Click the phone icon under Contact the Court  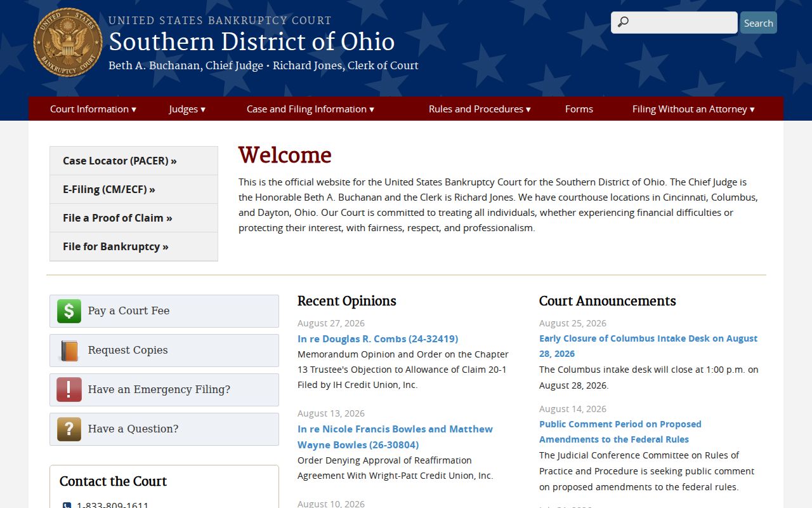pos(67,506)
